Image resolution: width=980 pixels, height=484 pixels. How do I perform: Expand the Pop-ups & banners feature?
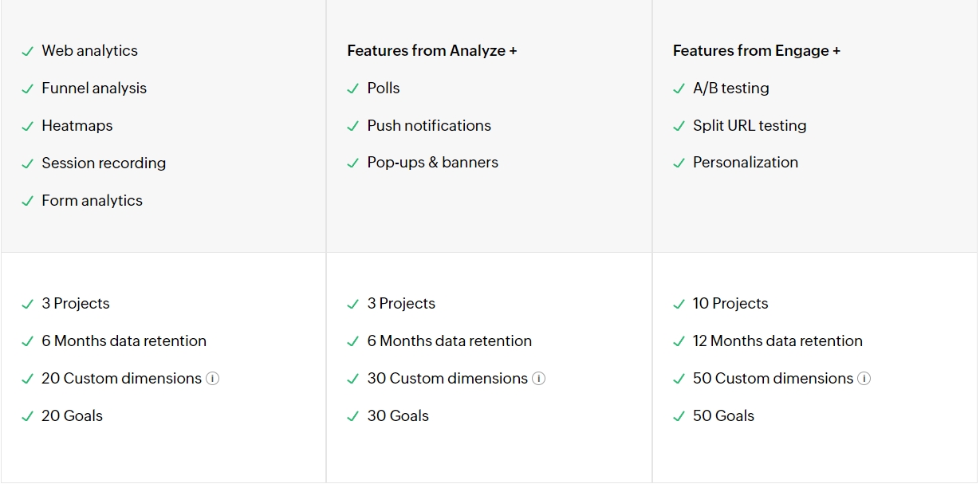432,163
